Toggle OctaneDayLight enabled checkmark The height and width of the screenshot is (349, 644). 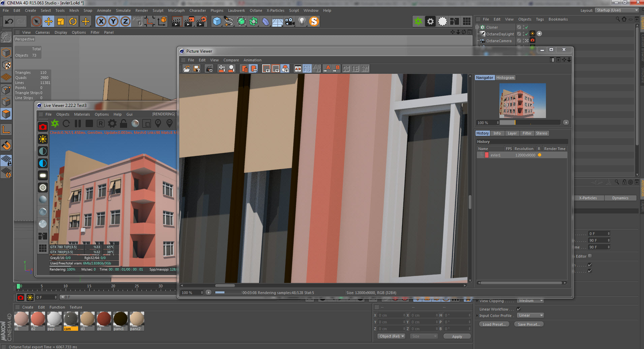[526, 34]
